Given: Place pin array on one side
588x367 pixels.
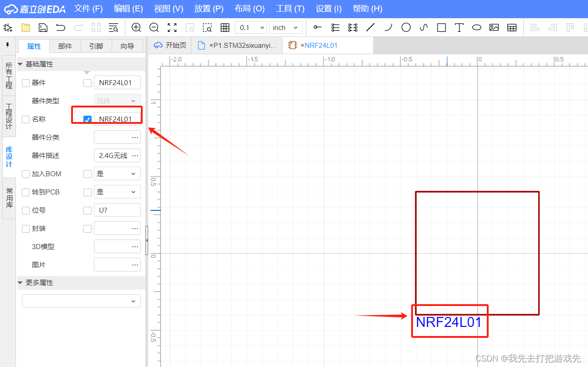Looking at the screenshot, I should [335, 28].
